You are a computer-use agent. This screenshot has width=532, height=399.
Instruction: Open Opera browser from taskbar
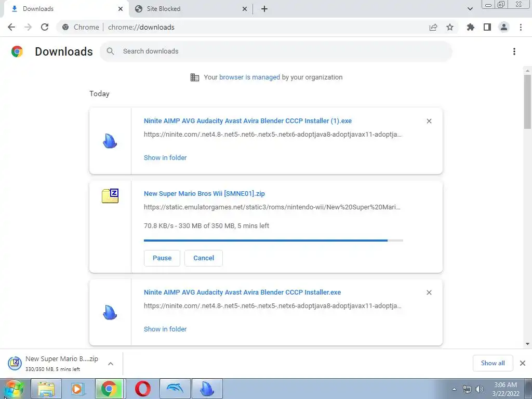click(x=143, y=389)
